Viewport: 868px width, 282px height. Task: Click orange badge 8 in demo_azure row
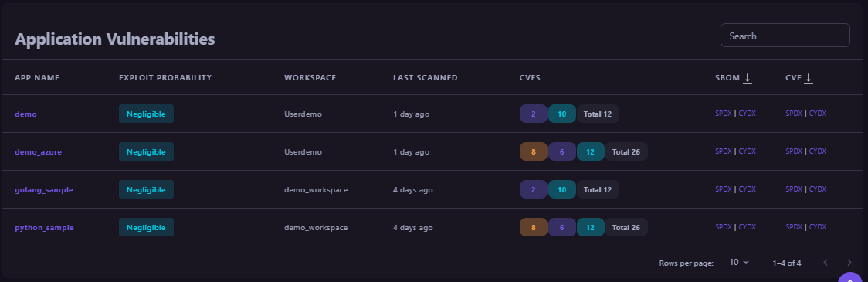534,151
